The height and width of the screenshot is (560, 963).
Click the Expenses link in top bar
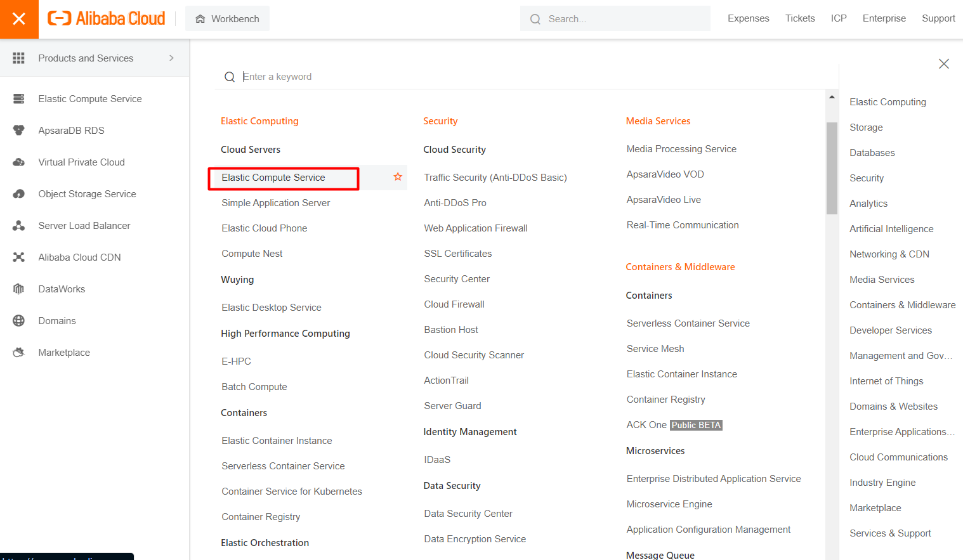[749, 18]
